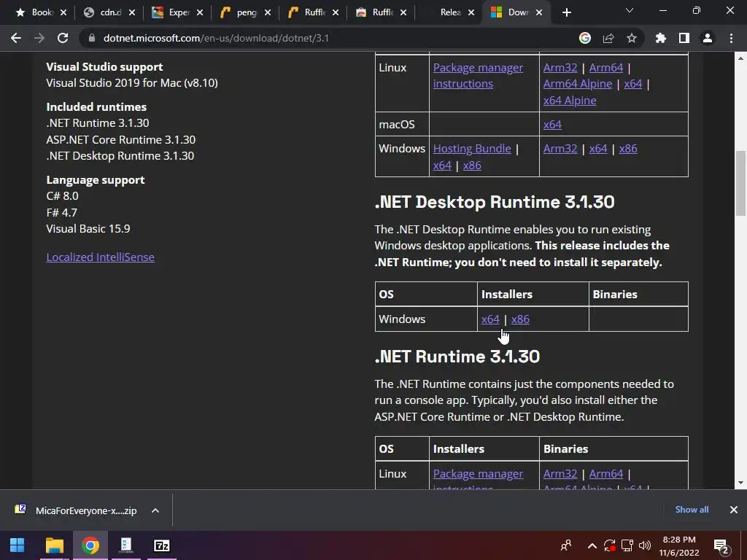This screenshot has height=560, width=747.
Task: Download Desktop Runtime x86 installer
Action: point(519,319)
